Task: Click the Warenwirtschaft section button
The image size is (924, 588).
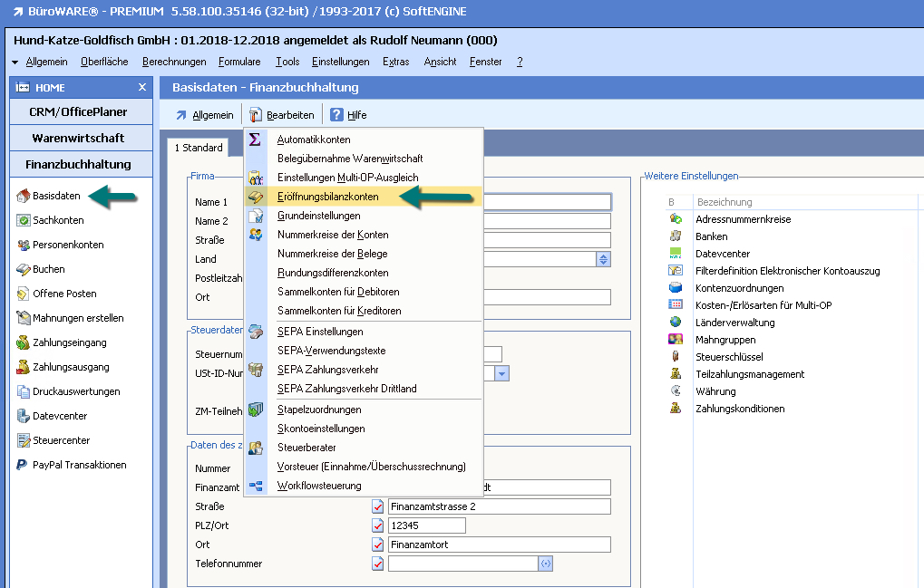Action: click(78, 139)
